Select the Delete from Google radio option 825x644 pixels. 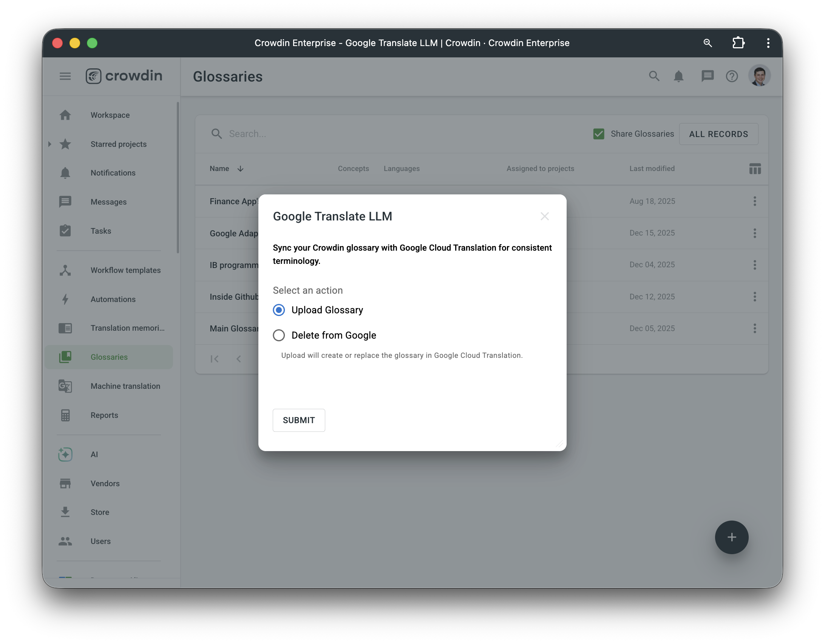(279, 335)
